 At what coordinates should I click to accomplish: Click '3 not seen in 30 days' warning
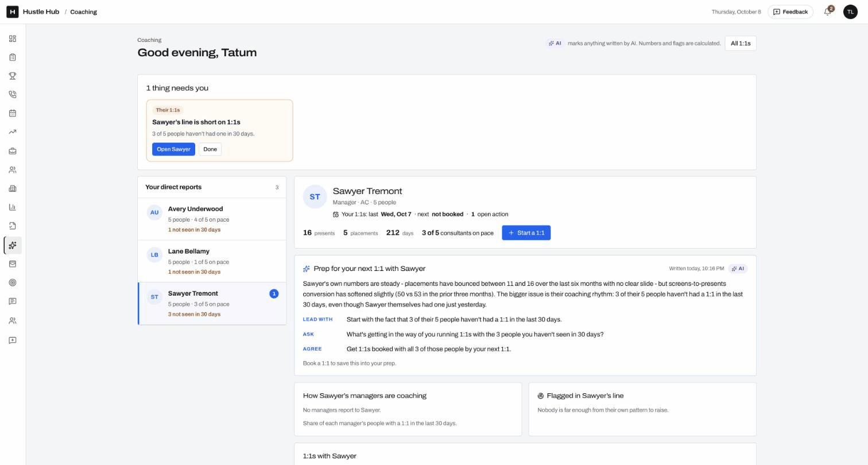[x=194, y=315]
